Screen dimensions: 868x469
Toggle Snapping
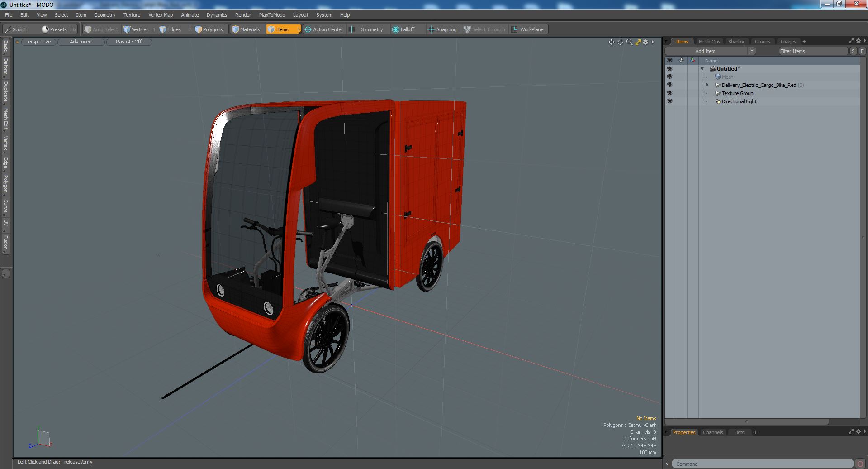[x=443, y=29]
